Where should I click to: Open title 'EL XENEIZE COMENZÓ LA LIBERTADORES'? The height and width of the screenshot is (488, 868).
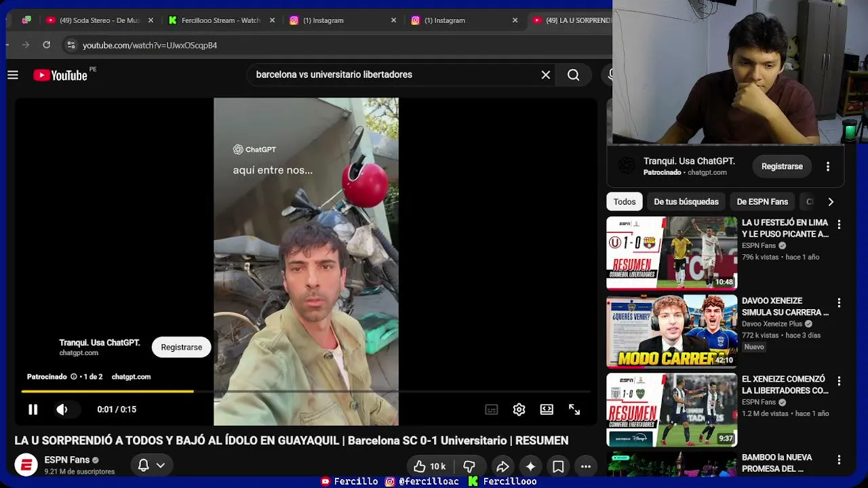click(x=785, y=385)
